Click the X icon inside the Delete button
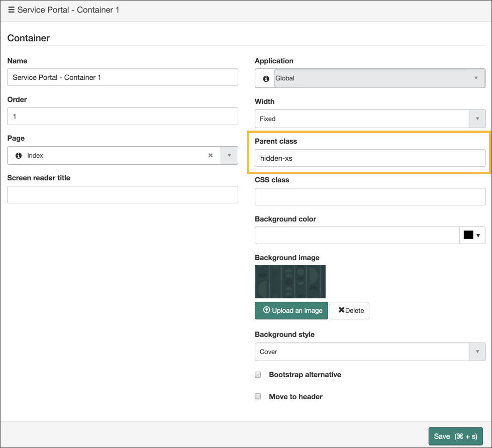 pyautogui.click(x=341, y=310)
